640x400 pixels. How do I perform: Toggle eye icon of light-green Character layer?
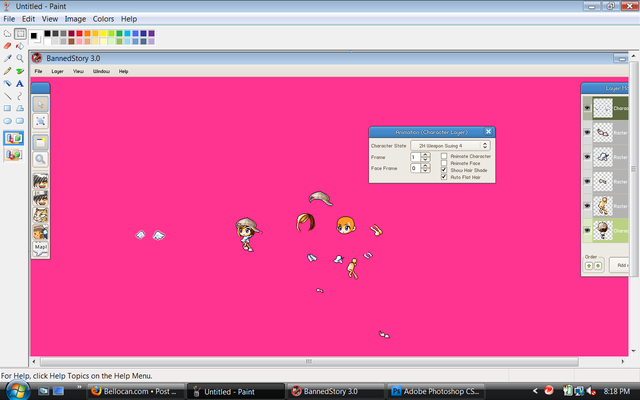coord(587,230)
